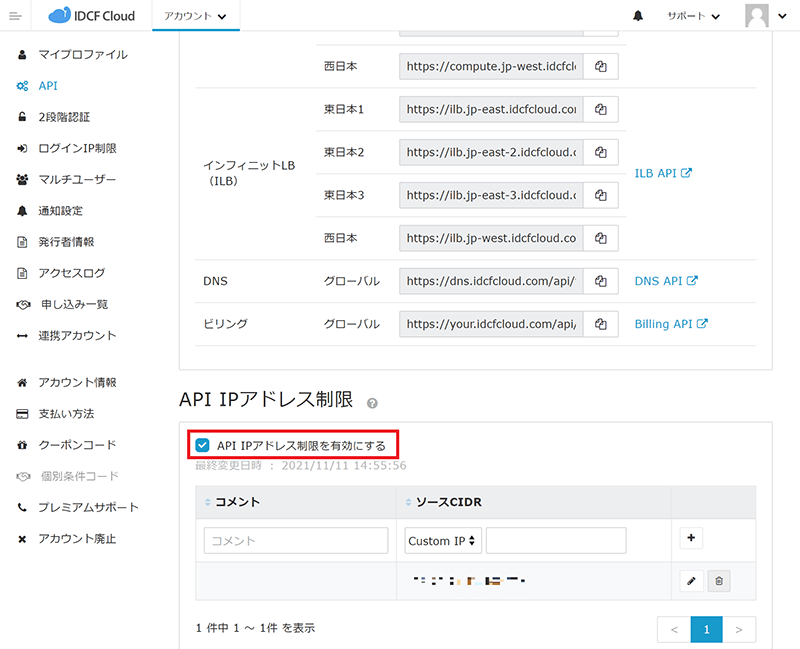Select 2段階認証 in the sidebar

(62, 117)
